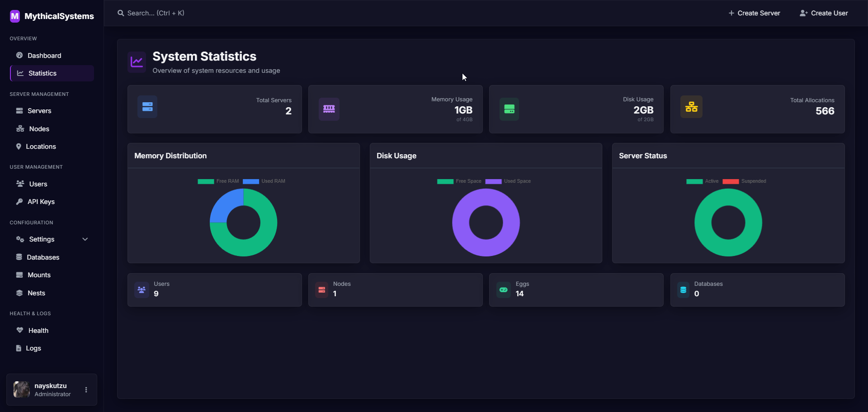
Task: Click the Create Server button
Action: click(x=754, y=13)
